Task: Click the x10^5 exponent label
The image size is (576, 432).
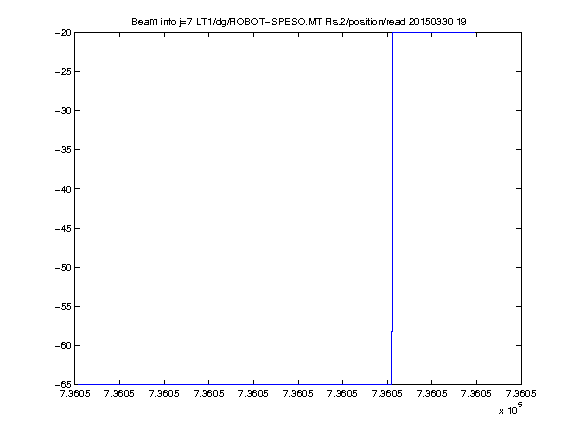Action: click(x=511, y=408)
